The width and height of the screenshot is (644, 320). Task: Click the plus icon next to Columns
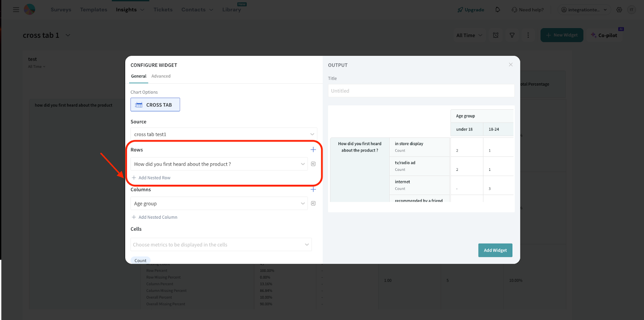click(x=313, y=189)
